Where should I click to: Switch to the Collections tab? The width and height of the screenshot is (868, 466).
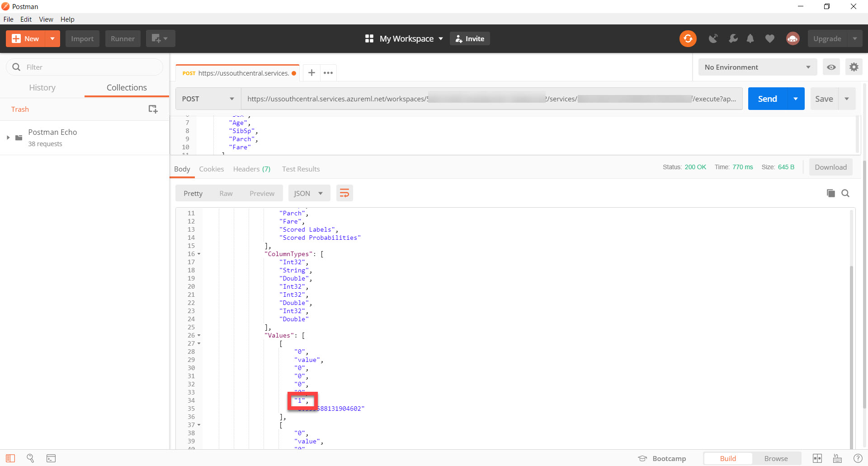[x=127, y=87]
